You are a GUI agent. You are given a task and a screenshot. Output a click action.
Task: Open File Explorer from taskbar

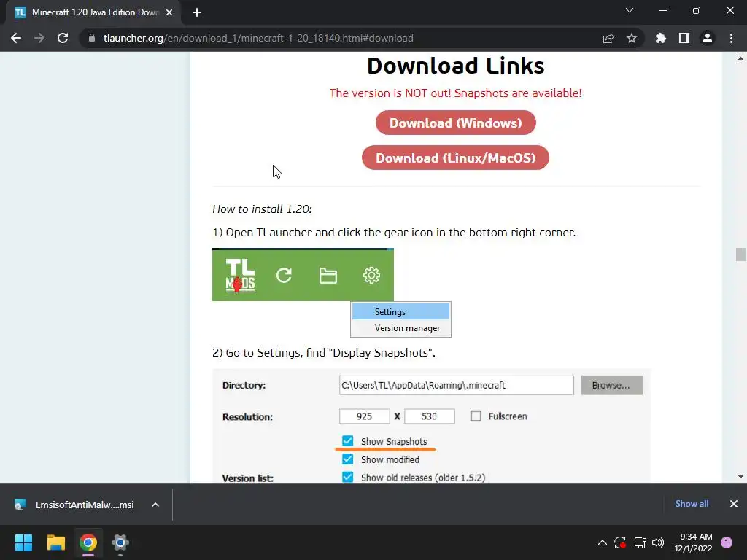[x=55, y=542]
